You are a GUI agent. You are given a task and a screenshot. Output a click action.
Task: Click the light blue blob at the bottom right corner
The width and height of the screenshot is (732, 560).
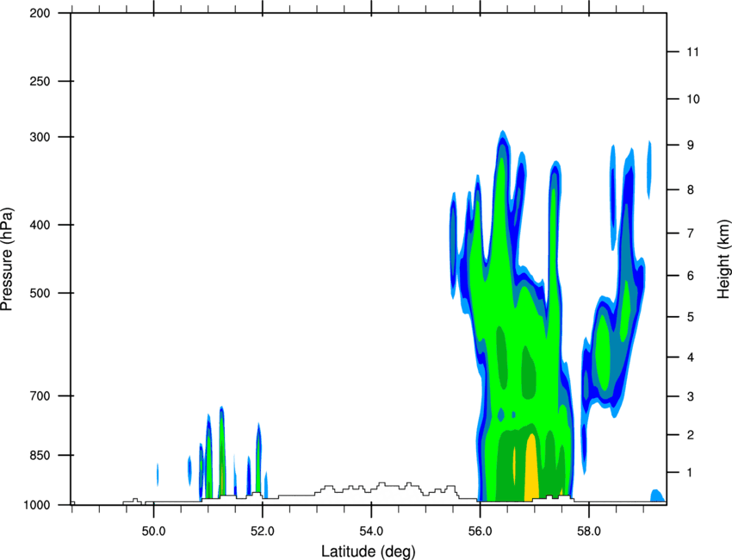[x=657, y=495]
